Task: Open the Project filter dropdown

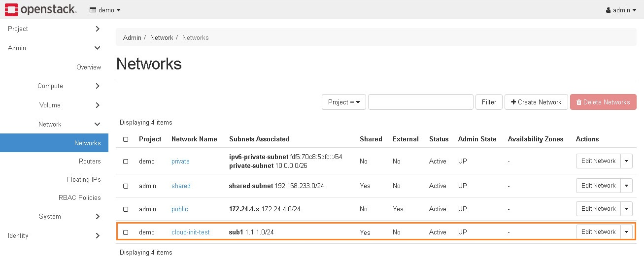Action: 343,102
